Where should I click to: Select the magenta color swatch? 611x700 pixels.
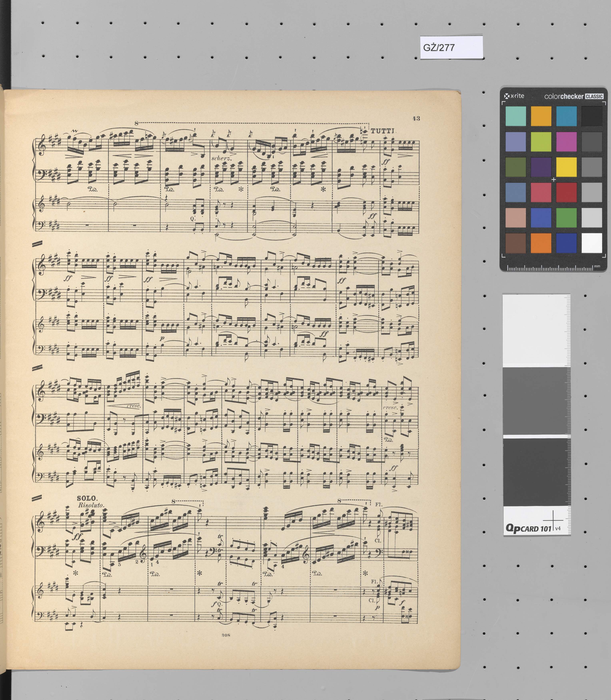coord(566,142)
